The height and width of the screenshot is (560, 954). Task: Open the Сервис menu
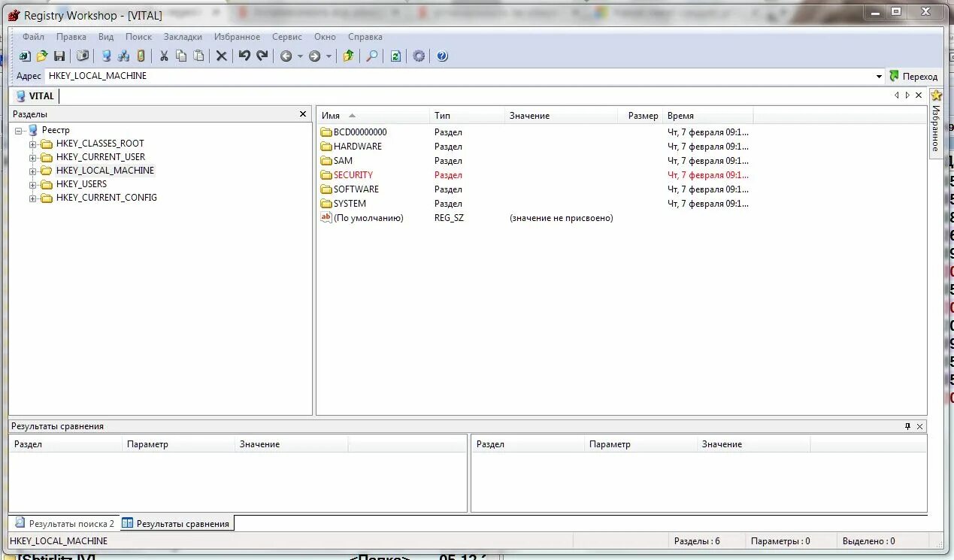[287, 37]
